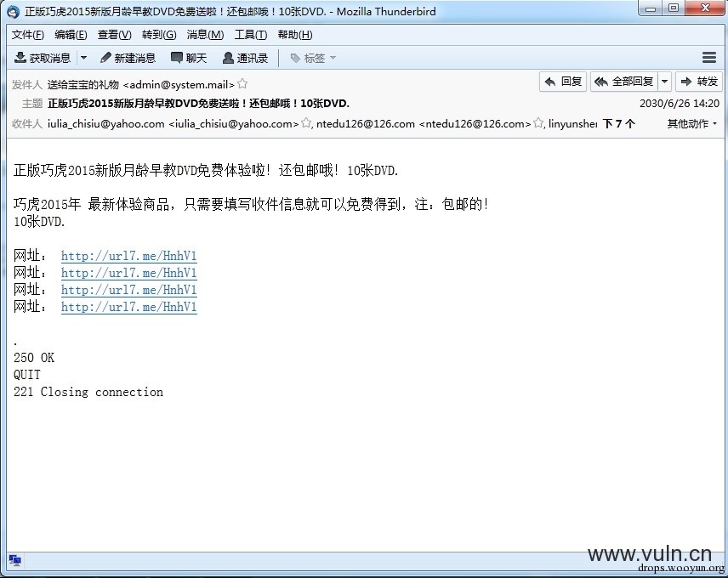Open the 编辑(E) menu

pyautogui.click(x=71, y=35)
